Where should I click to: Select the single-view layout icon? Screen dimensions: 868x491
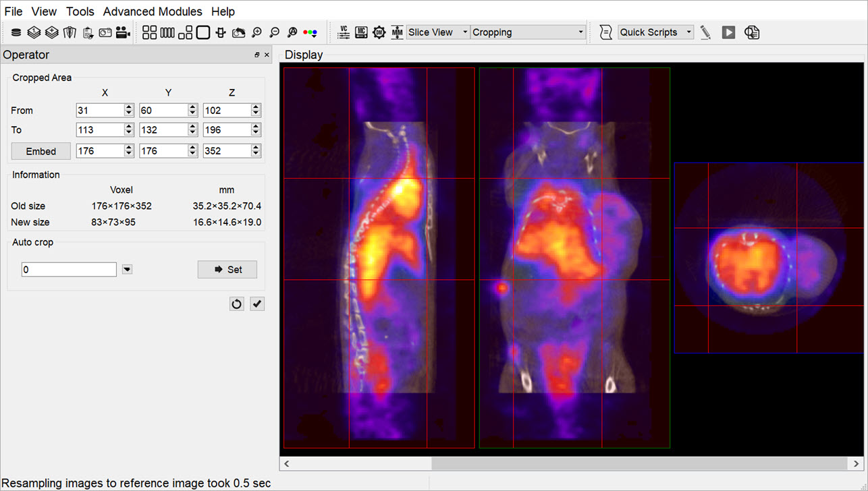pos(202,32)
